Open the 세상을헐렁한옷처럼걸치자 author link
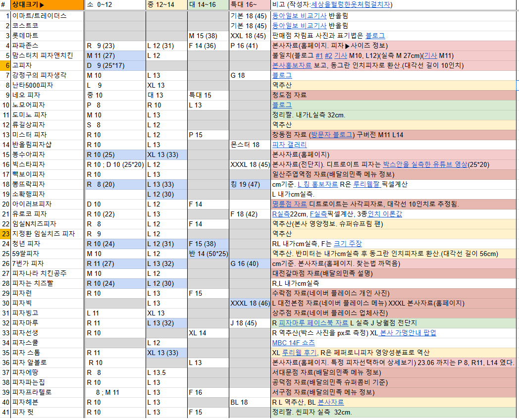 [351, 4]
